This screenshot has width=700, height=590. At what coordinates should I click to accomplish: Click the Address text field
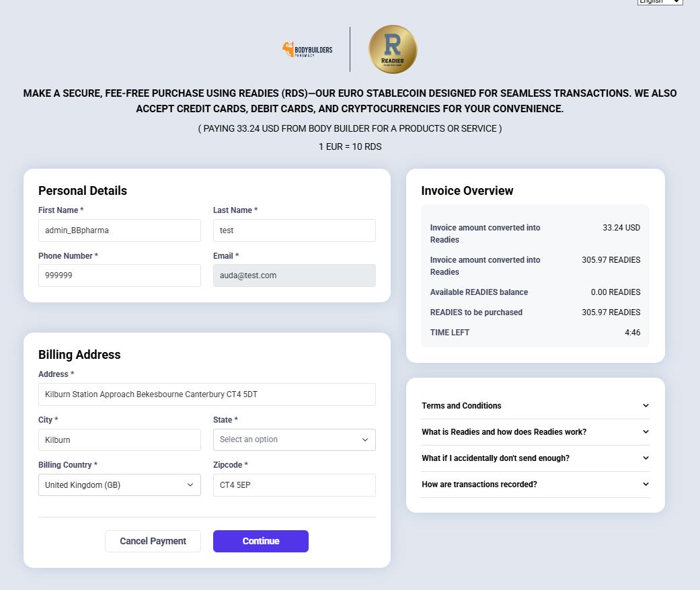coord(206,394)
